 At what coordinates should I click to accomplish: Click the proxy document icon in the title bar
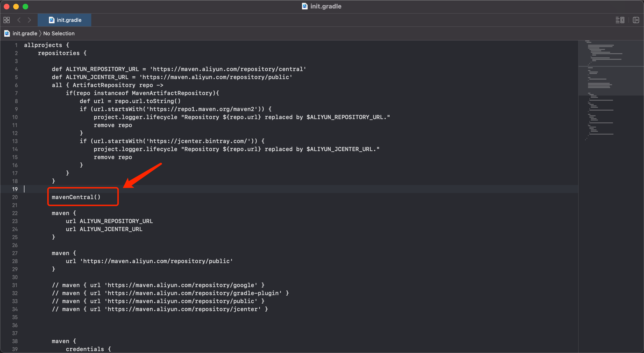coord(305,7)
